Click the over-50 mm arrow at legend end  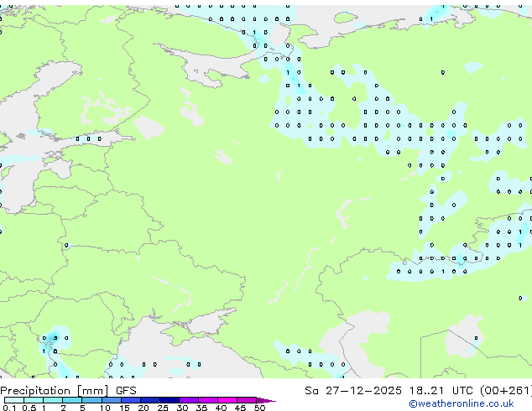click(266, 400)
